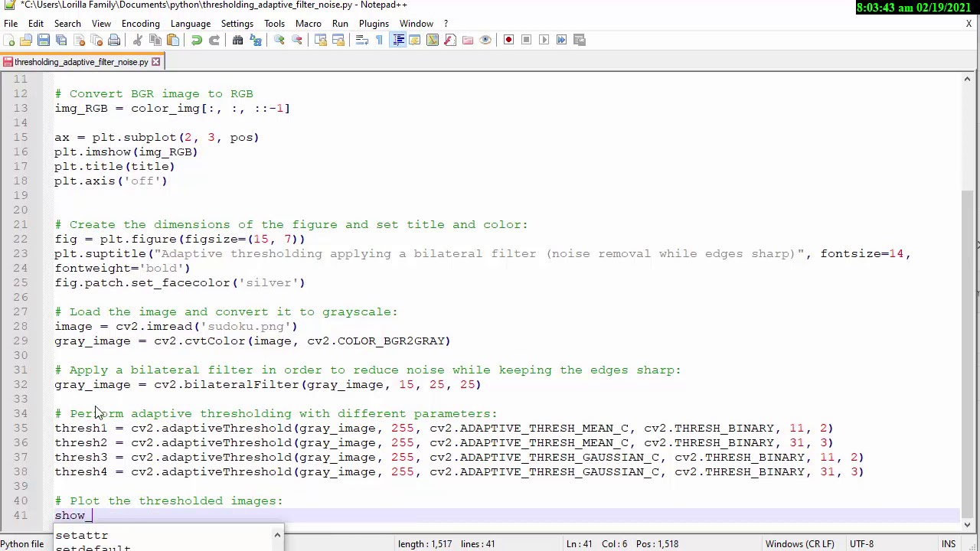Open the Language menu
Viewport: 980px width, 551px height.
coord(191,24)
